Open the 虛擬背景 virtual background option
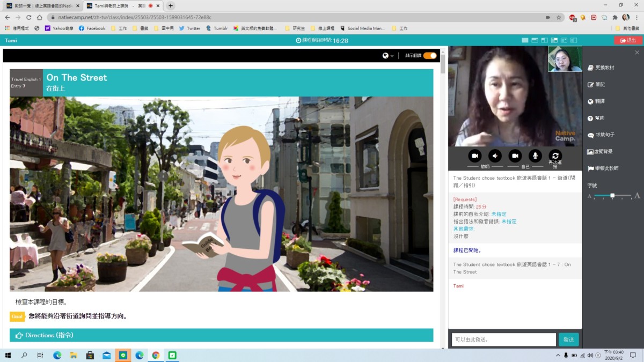Image resolution: width=644 pixels, height=362 pixels. [x=599, y=152]
